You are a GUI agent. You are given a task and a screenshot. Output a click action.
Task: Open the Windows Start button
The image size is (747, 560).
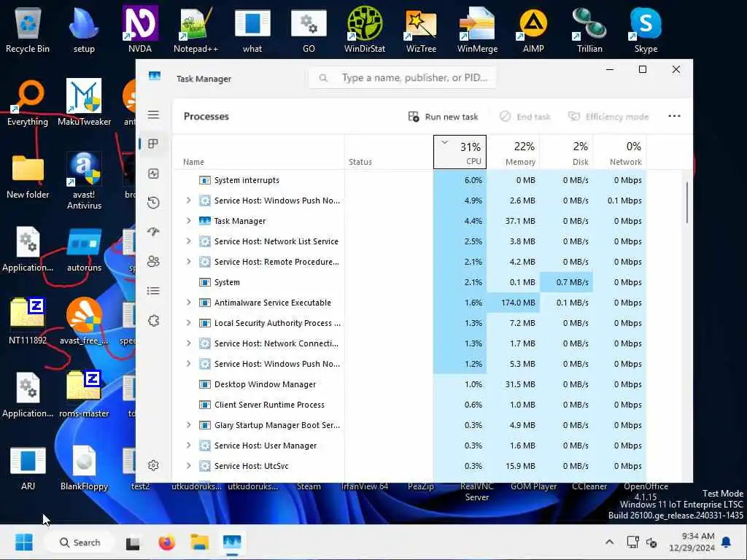click(24, 542)
